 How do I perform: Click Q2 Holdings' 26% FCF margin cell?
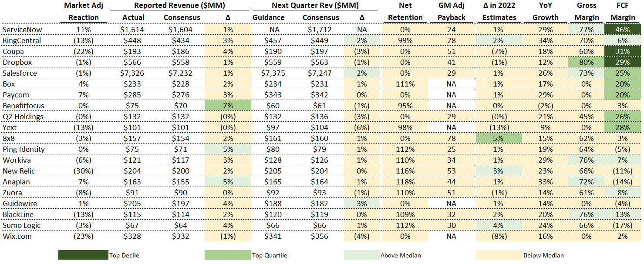623,117
